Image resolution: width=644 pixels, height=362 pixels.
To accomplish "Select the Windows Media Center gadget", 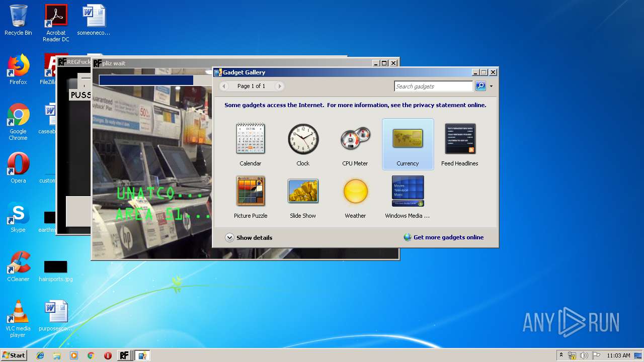I will [x=408, y=197].
